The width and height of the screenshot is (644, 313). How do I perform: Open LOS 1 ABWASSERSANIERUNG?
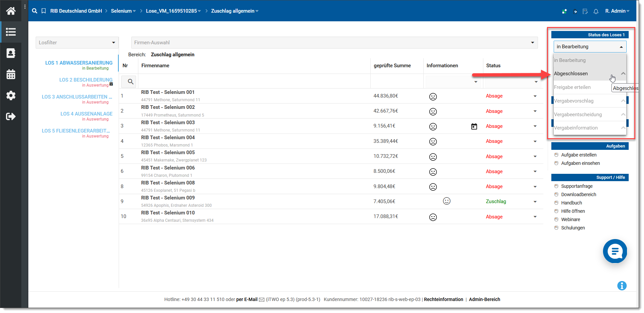[79, 63]
